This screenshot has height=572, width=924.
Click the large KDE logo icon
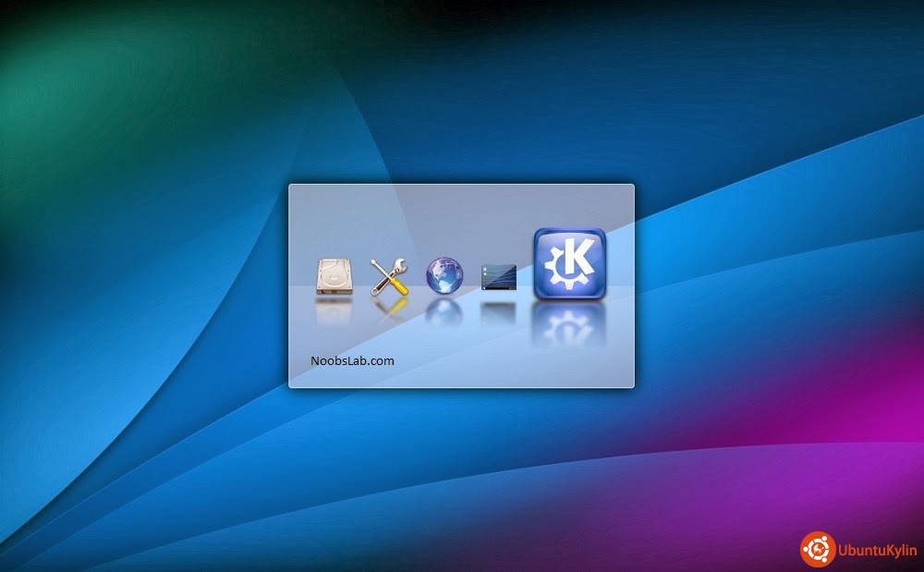point(569,264)
